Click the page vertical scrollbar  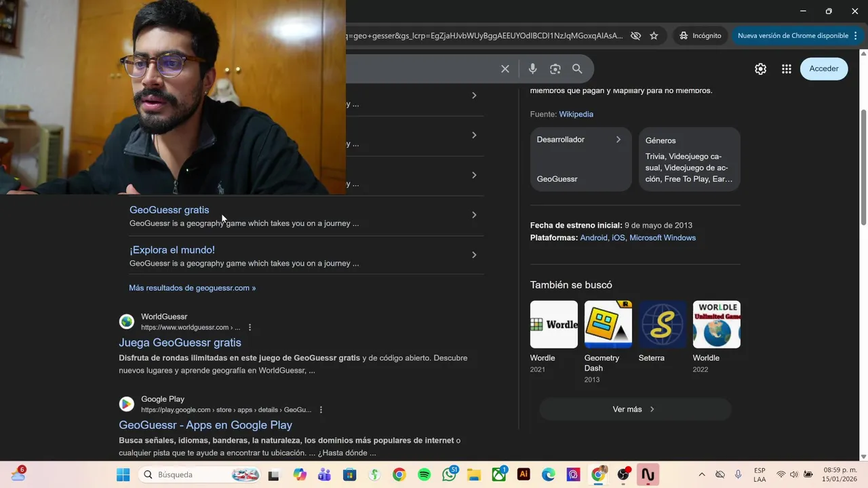coord(863,167)
